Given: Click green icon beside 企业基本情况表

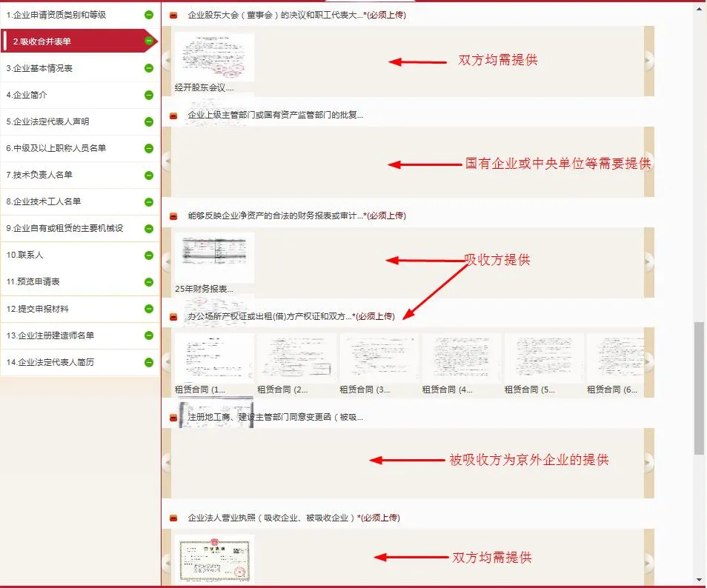Looking at the screenshot, I should point(149,68).
